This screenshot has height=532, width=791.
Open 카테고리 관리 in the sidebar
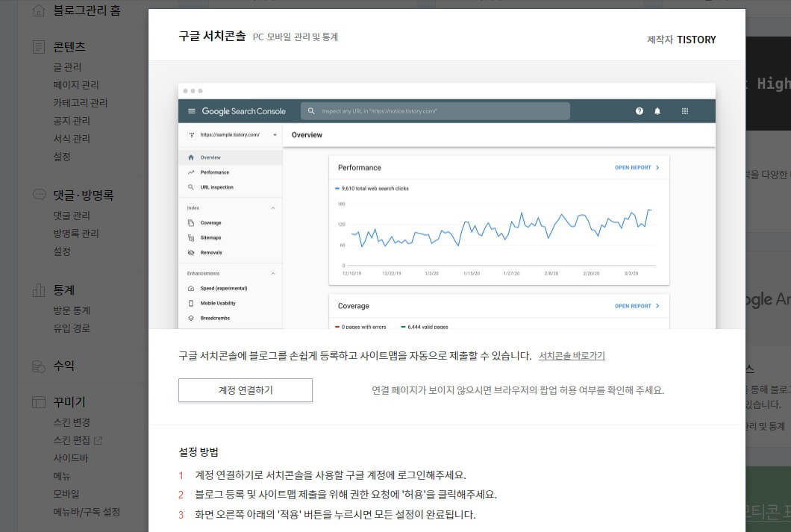[80, 103]
